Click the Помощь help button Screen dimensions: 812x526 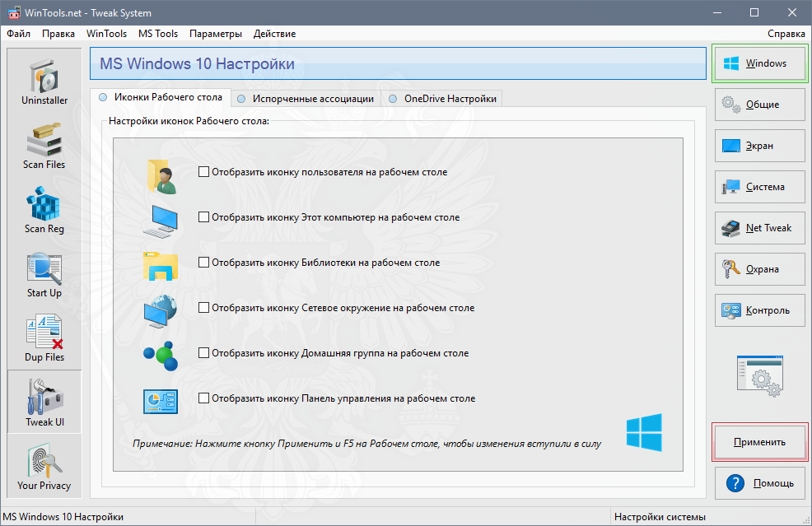[x=759, y=483]
